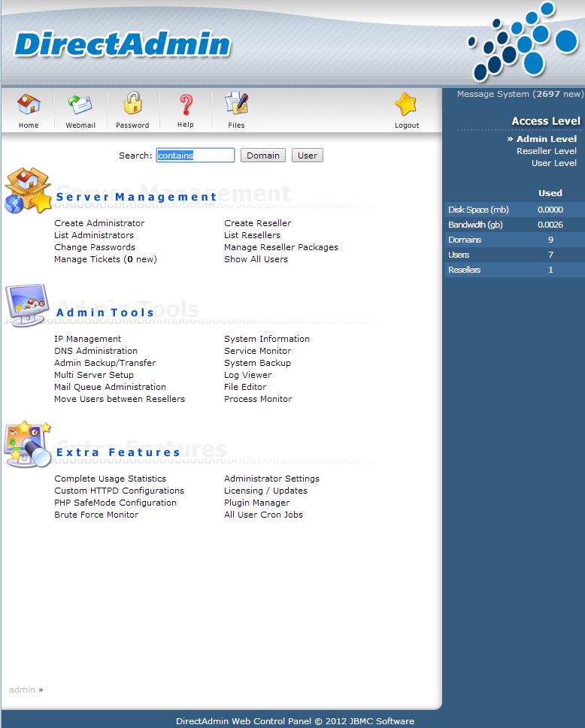Viewport: 585px width, 728px height.
Task: Click the Resellers count row
Action: 514,270
